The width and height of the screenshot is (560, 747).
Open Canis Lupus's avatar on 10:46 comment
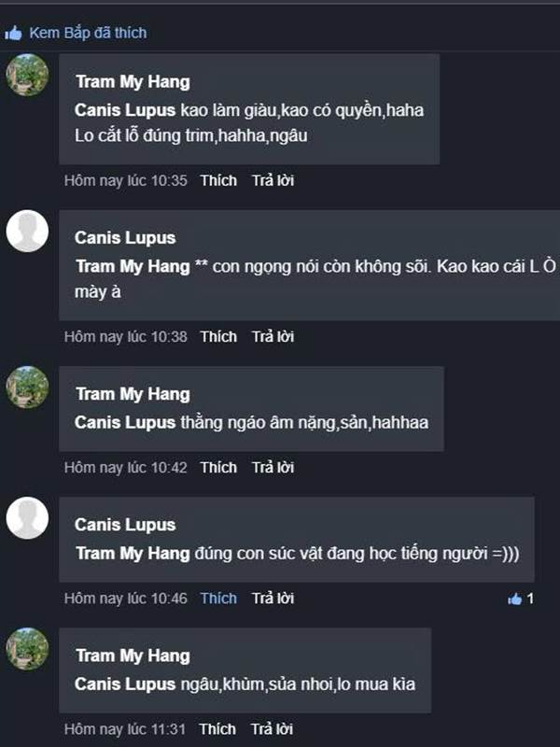click(x=27, y=517)
